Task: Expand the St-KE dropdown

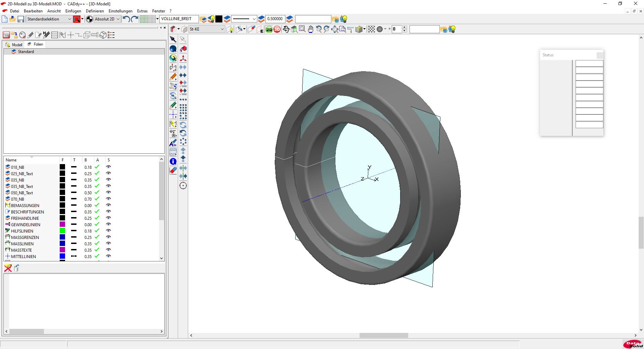Action: click(x=222, y=29)
